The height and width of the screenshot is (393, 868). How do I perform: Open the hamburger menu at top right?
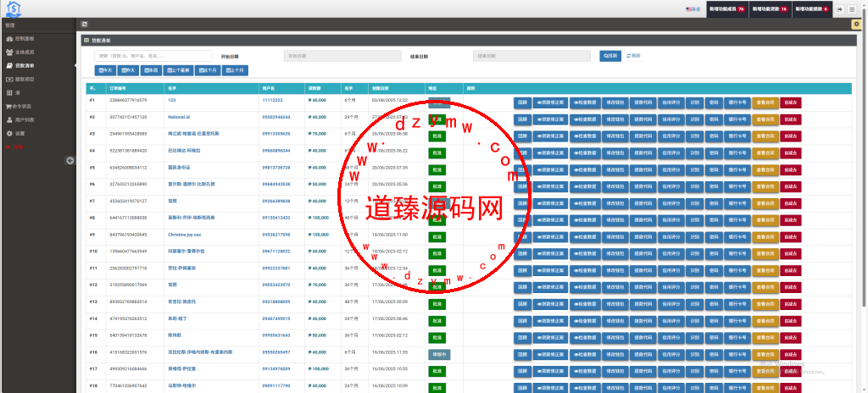851,9
